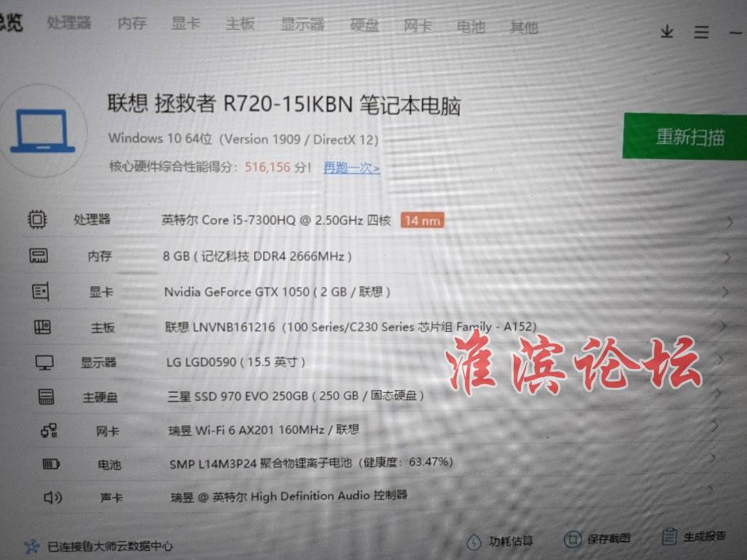Viewport: 747px width, 560px height.
Task: Select the 网卡 tab
Action: coord(418,25)
